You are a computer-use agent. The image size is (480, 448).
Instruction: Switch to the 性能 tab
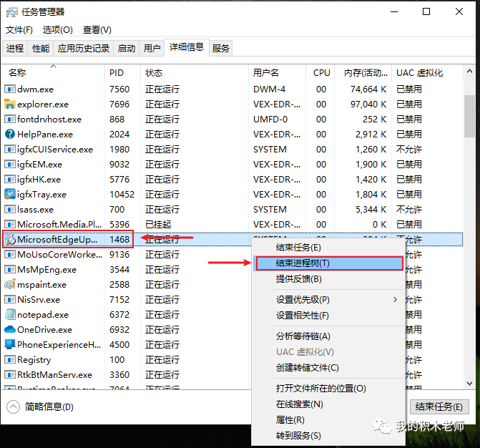[x=41, y=48]
